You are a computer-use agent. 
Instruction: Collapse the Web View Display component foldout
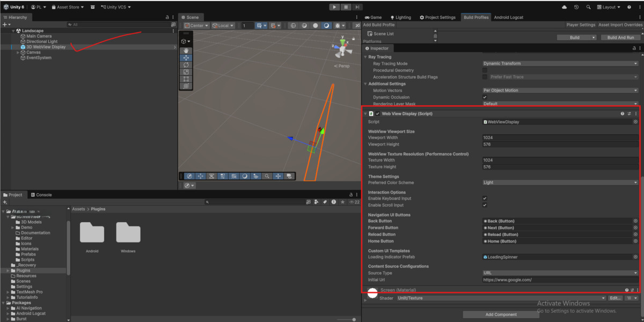click(x=365, y=114)
